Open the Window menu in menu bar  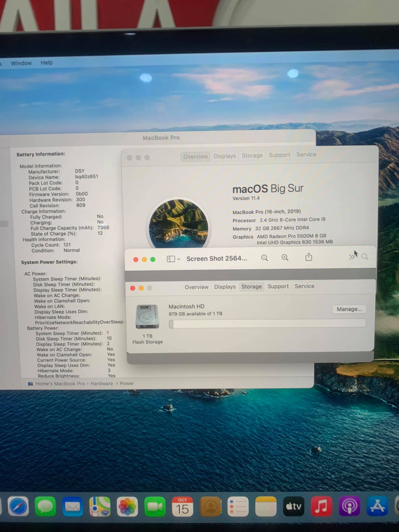tap(21, 63)
